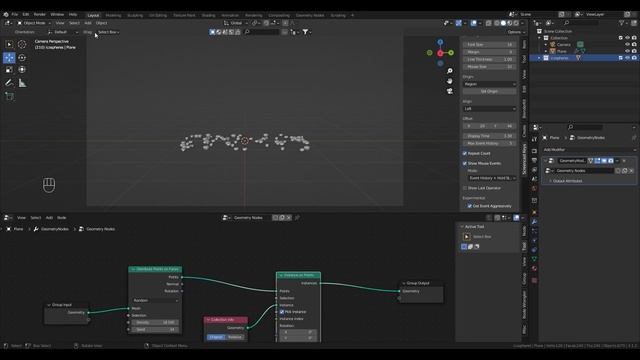Image resolution: width=640 pixels, height=360 pixels.
Task: Open the Options dropdown in viewport
Action: click(x=516, y=32)
